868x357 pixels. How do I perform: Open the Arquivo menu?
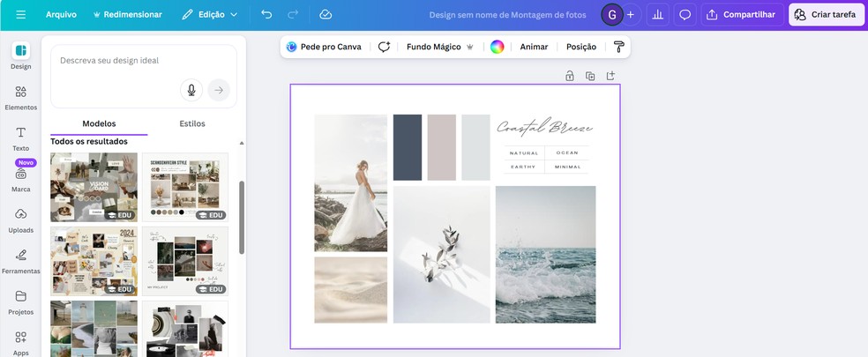pyautogui.click(x=61, y=15)
